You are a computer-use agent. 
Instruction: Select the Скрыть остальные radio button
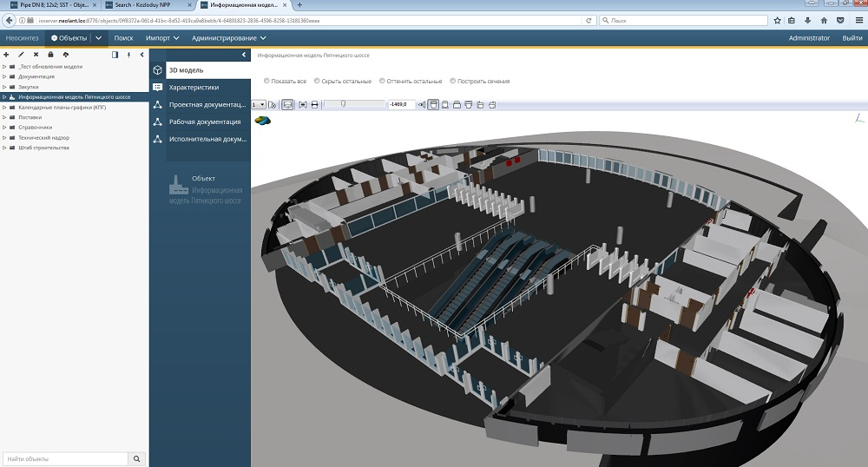(317, 81)
